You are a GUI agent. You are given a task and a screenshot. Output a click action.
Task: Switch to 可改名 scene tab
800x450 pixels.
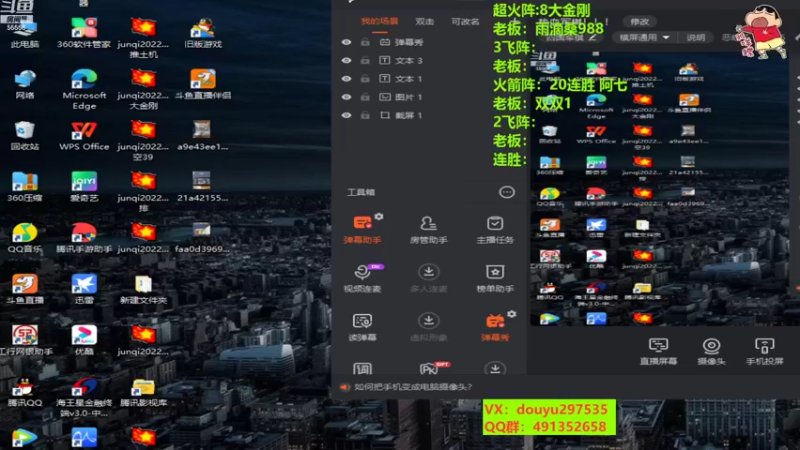(465, 21)
